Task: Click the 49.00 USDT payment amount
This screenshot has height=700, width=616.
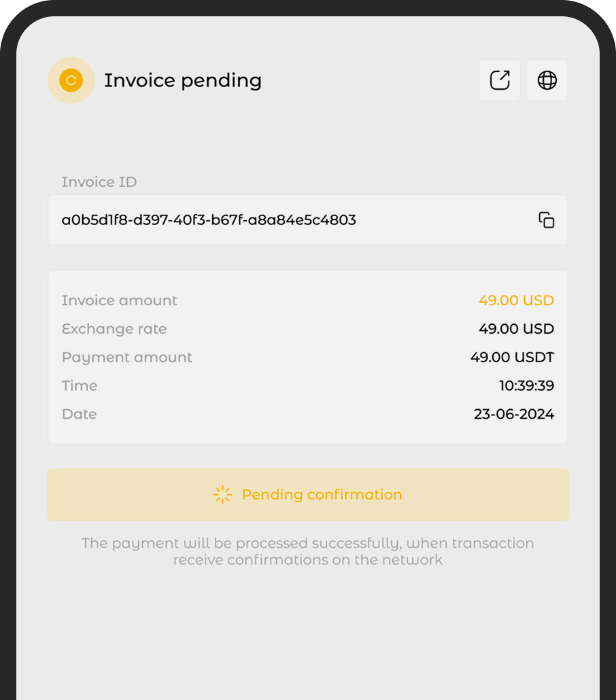Action: click(x=512, y=357)
